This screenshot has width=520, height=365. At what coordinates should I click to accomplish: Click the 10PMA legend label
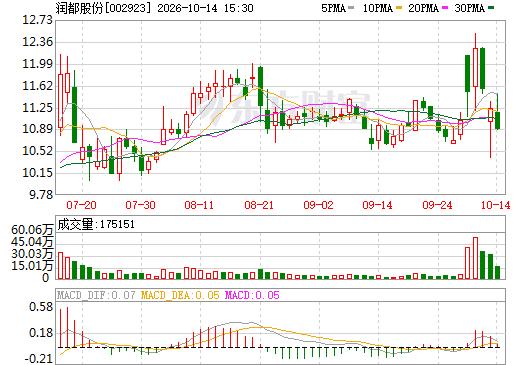378,8
